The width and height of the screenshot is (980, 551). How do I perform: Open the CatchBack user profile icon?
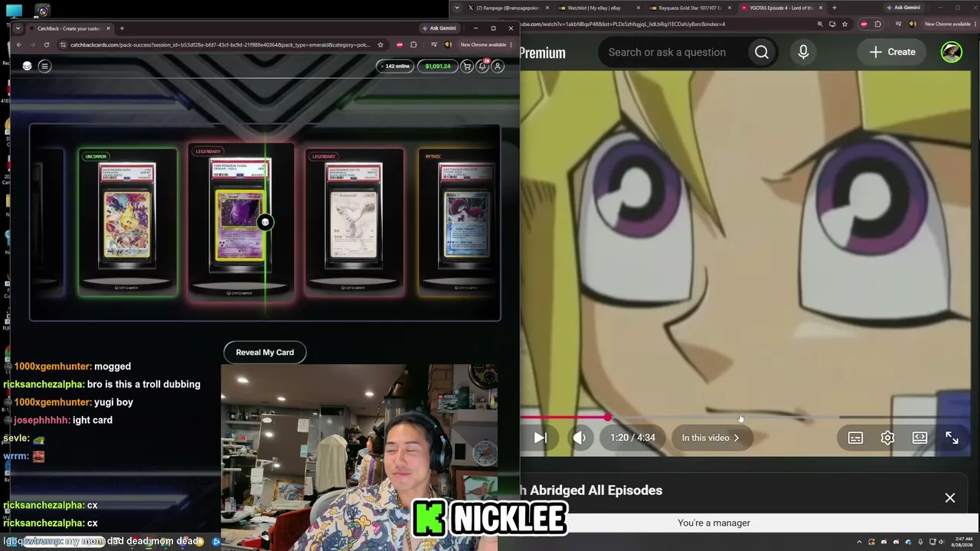(x=498, y=67)
